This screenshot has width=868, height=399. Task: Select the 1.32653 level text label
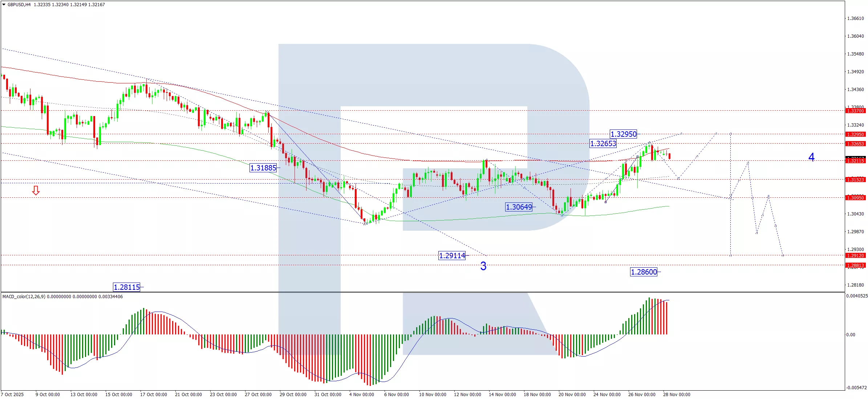pos(603,144)
